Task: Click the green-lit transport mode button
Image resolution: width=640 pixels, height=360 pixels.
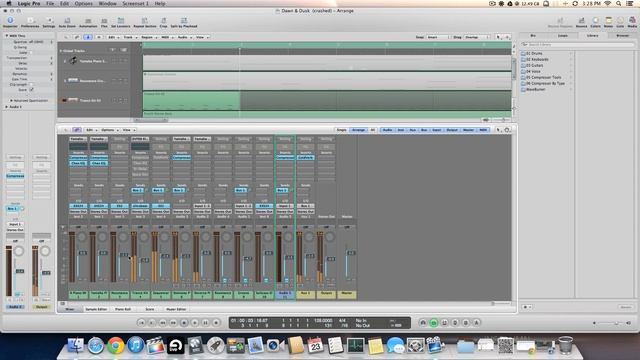Action: click(x=433, y=323)
